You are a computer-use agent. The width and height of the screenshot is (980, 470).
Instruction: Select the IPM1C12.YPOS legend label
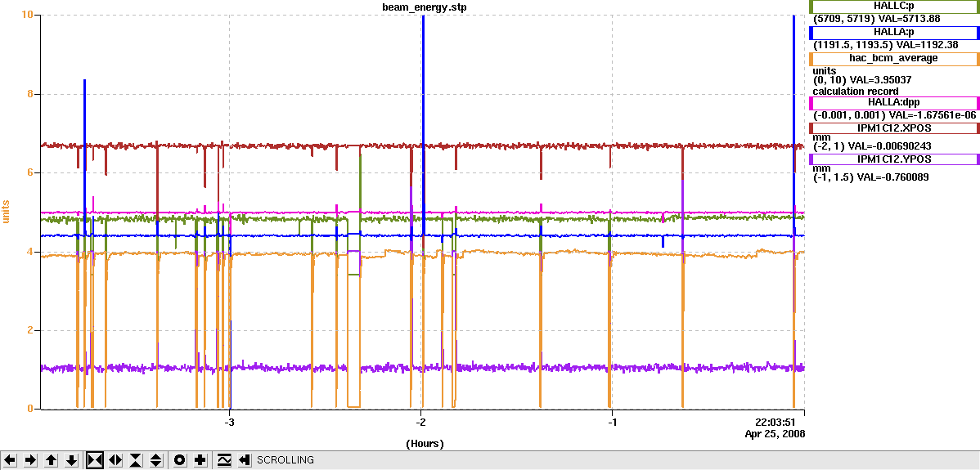(x=894, y=159)
